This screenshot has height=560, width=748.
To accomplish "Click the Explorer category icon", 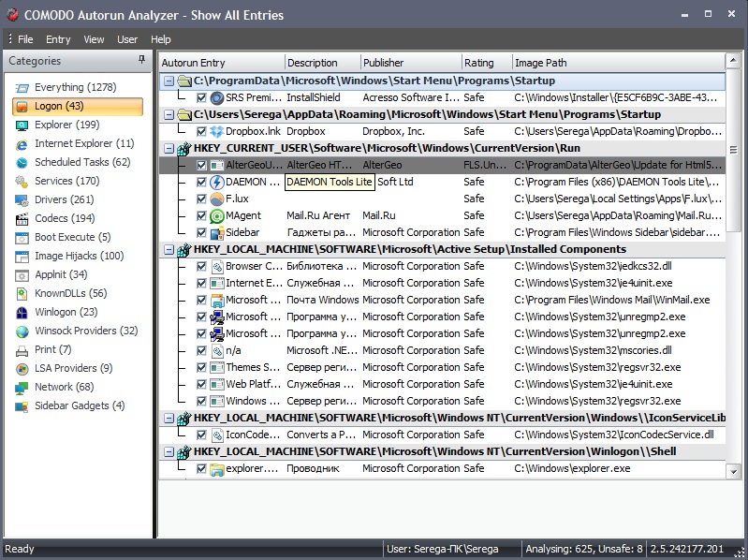I will [x=22, y=125].
